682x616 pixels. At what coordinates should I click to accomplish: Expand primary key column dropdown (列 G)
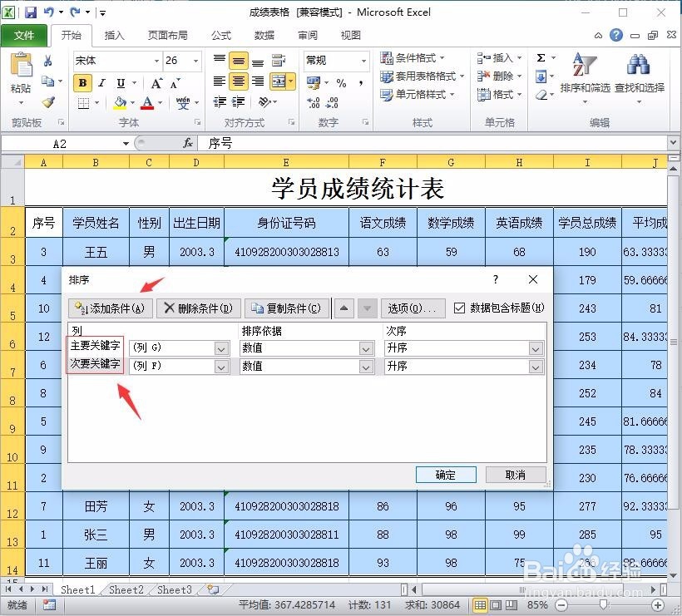coord(221,348)
